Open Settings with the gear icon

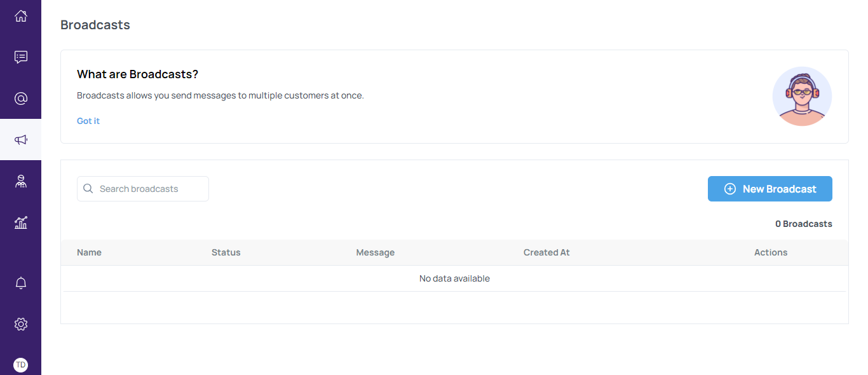21,324
